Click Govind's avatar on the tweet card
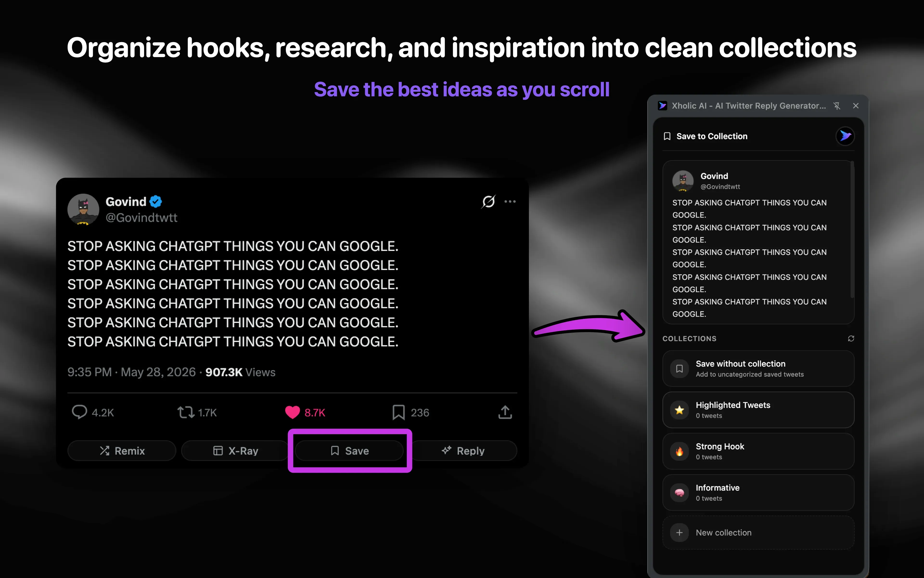Viewport: 924px width, 578px height. pos(83,209)
